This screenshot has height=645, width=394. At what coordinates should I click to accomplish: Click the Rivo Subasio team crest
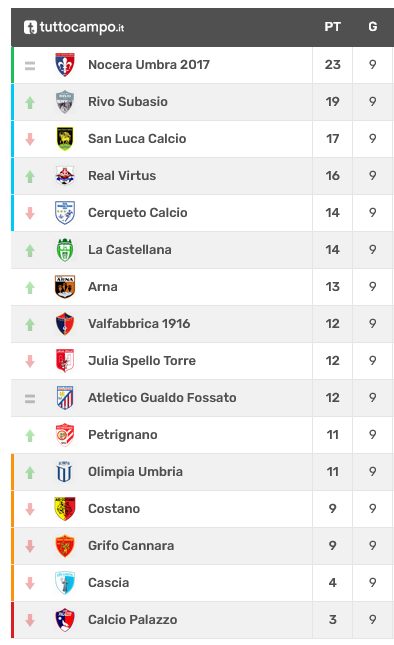(x=65, y=102)
